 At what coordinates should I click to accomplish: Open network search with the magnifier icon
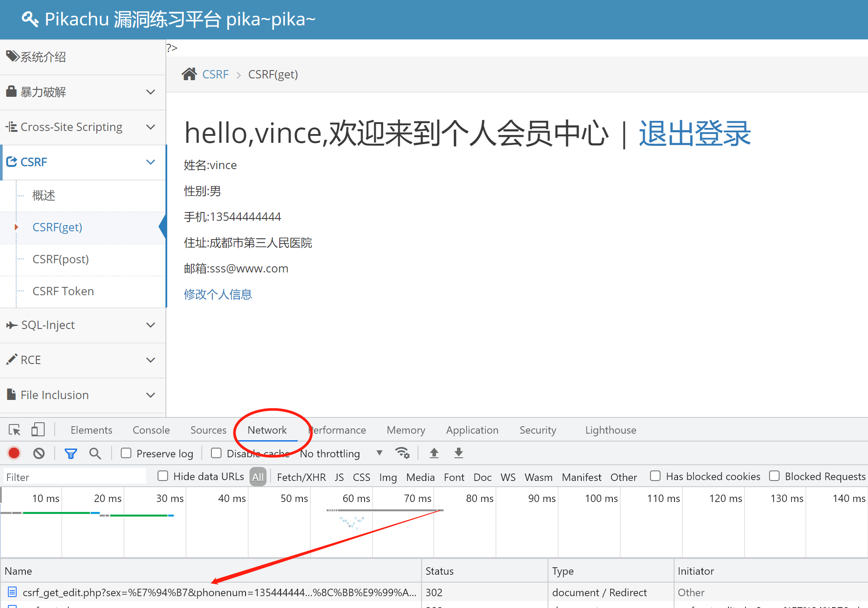[x=95, y=453]
